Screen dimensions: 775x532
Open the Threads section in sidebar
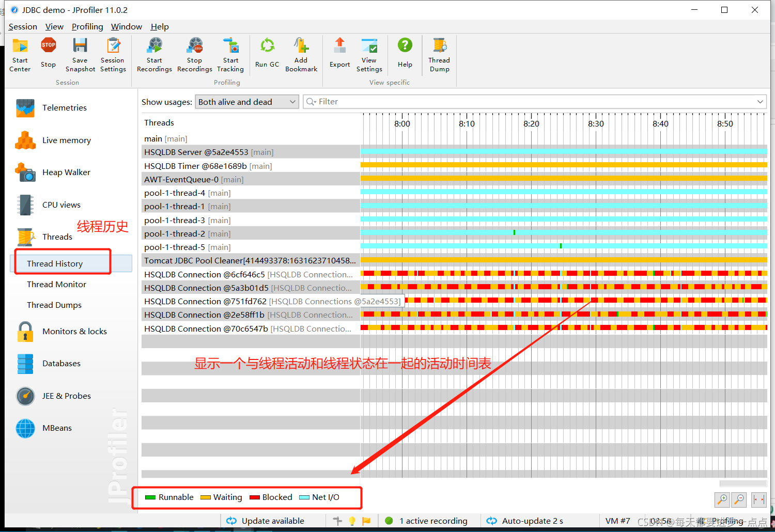(57, 237)
